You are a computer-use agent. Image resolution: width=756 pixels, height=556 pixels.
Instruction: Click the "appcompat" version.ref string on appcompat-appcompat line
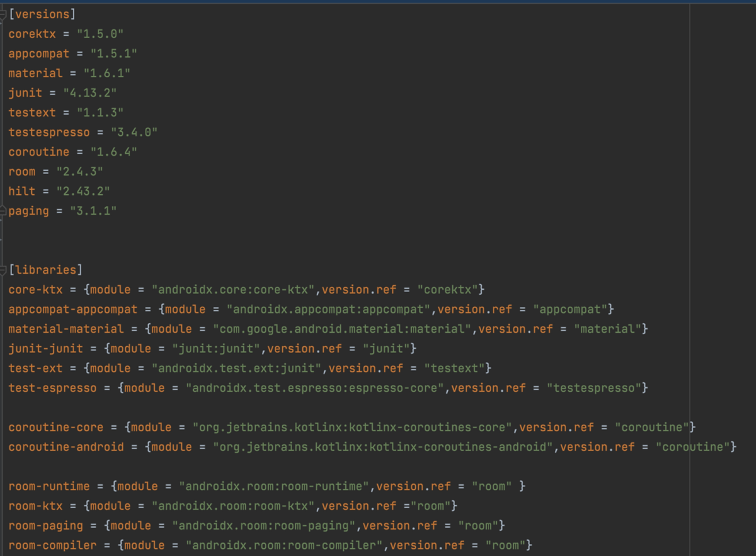pyautogui.click(x=570, y=309)
